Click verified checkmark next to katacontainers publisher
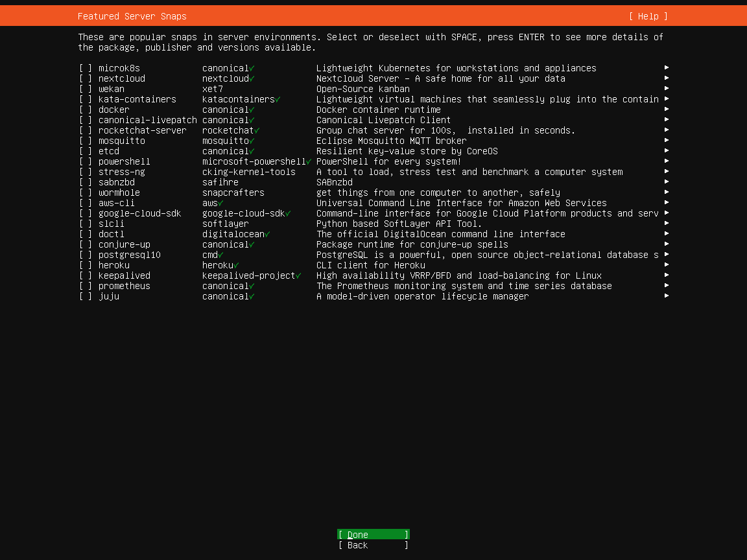This screenshot has width=747, height=560. point(278,99)
